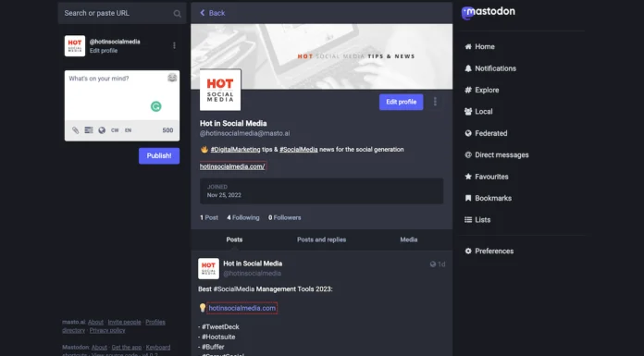The width and height of the screenshot is (644, 356).
Task: Click the Bookmarks ribbon icon
Action: pyautogui.click(x=468, y=198)
